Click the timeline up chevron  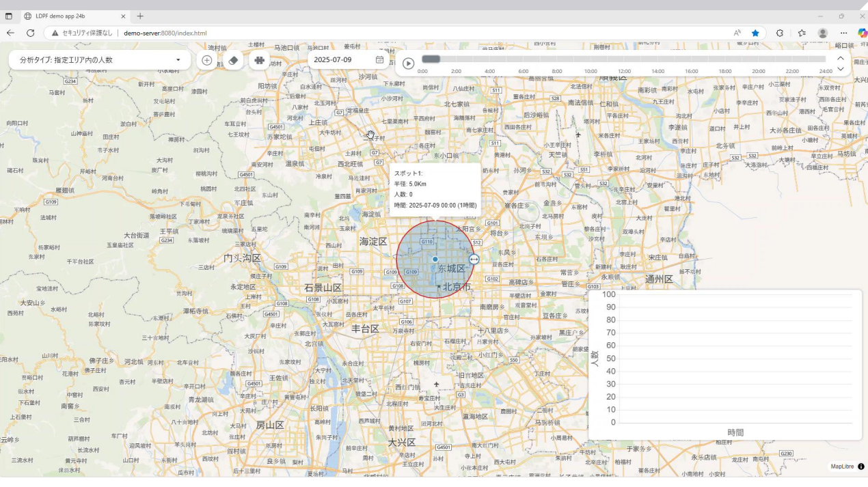coord(841,58)
